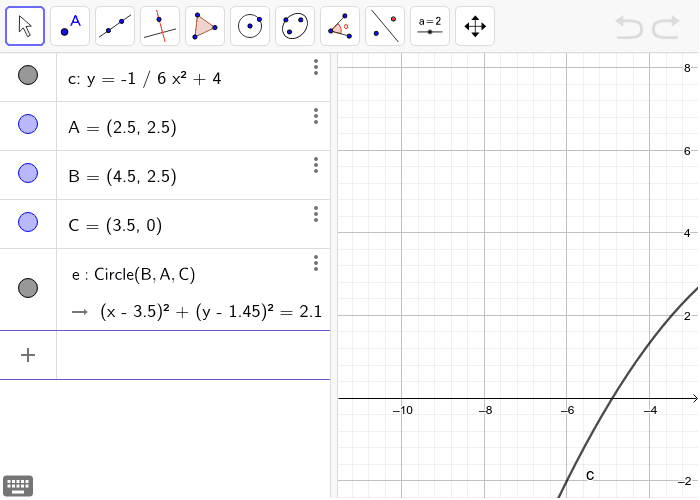The image size is (700, 500).
Task: Open more options for equation c
Action: 316,67
